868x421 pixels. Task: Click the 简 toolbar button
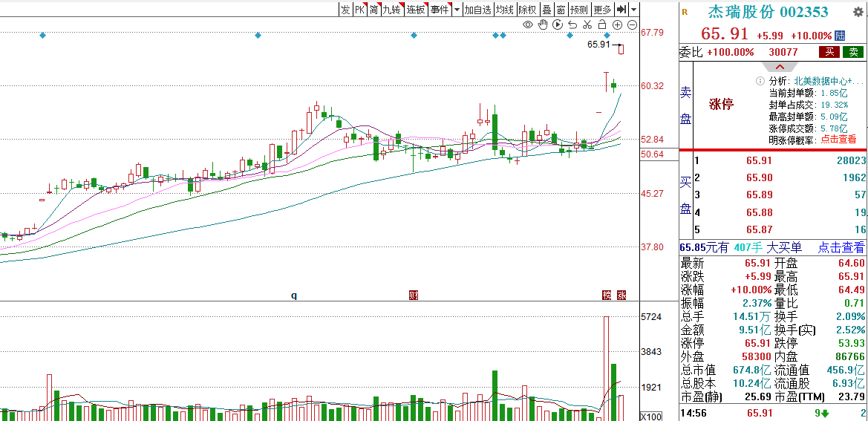(x=373, y=10)
